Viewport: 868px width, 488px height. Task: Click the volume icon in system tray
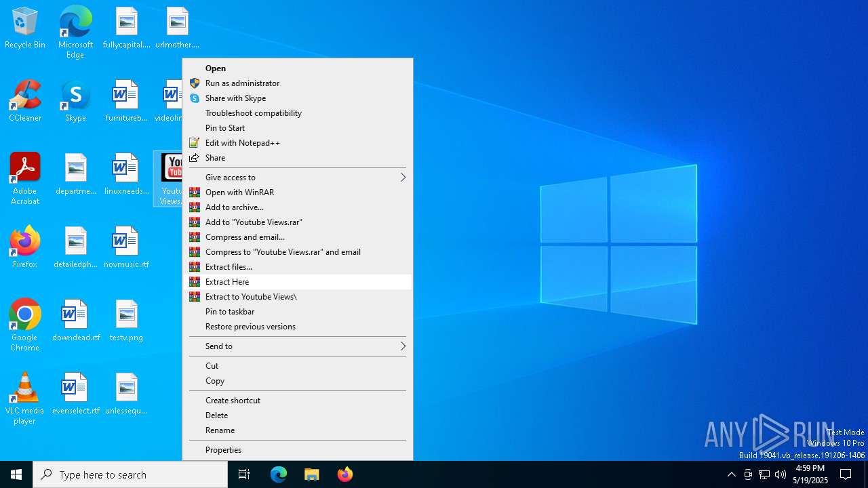781,474
